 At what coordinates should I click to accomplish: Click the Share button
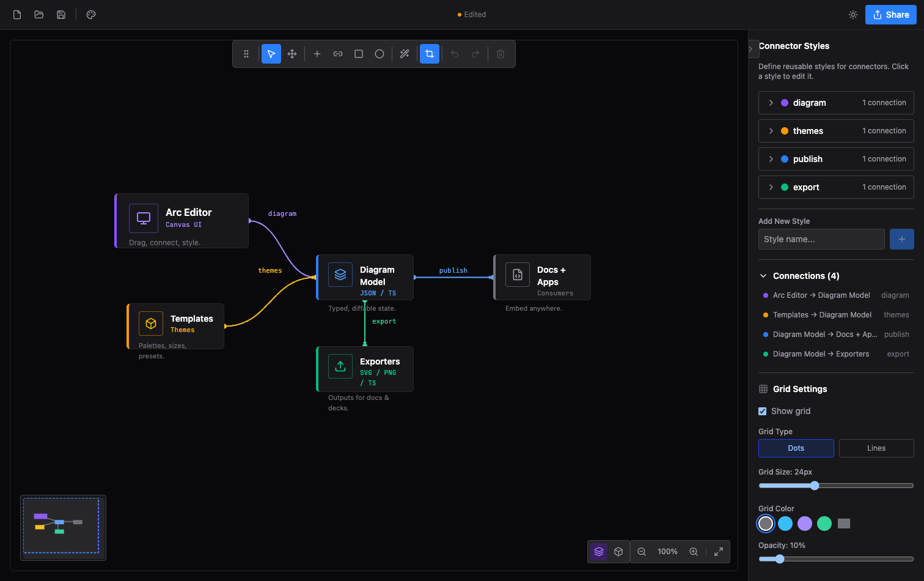(x=891, y=15)
